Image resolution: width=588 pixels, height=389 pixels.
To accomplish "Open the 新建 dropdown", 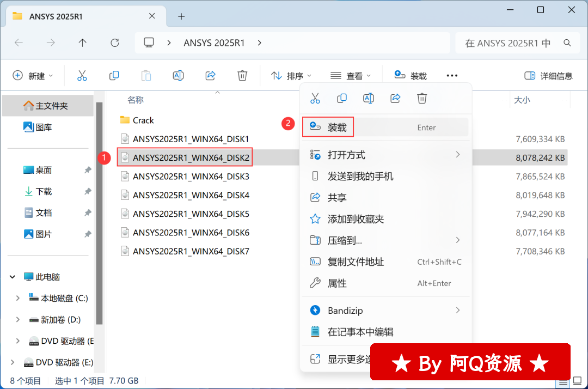I will coord(33,76).
